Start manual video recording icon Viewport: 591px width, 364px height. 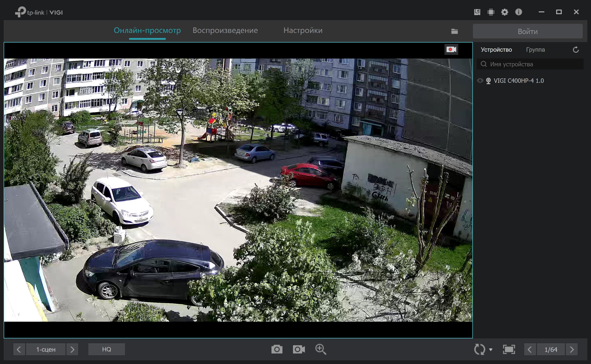click(x=299, y=349)
